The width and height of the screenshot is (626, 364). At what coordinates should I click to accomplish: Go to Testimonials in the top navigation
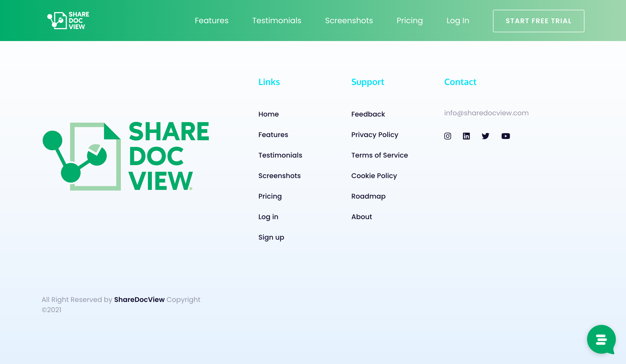[277, 21]
